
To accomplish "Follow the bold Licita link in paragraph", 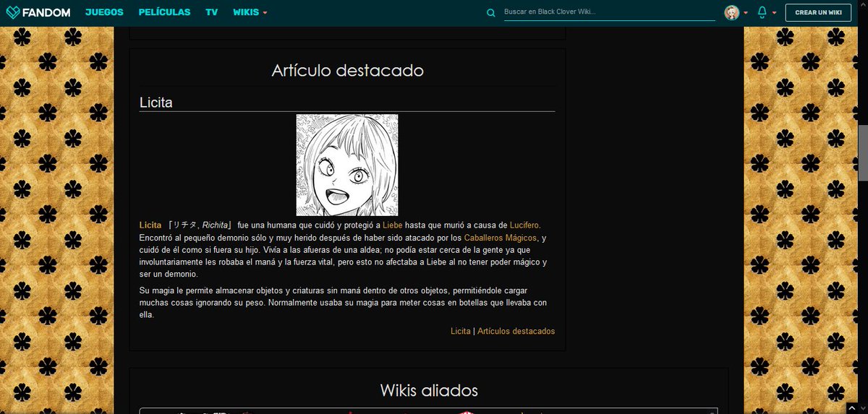I will pyautogui.click(x=150, y=225).
